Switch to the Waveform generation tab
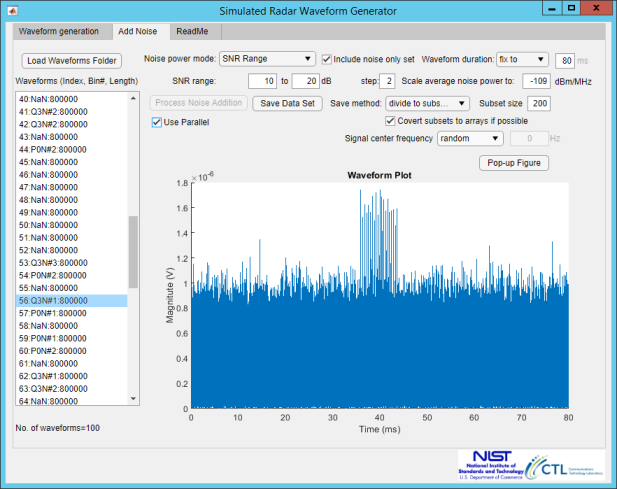617x489 pixels. [59, 31]
